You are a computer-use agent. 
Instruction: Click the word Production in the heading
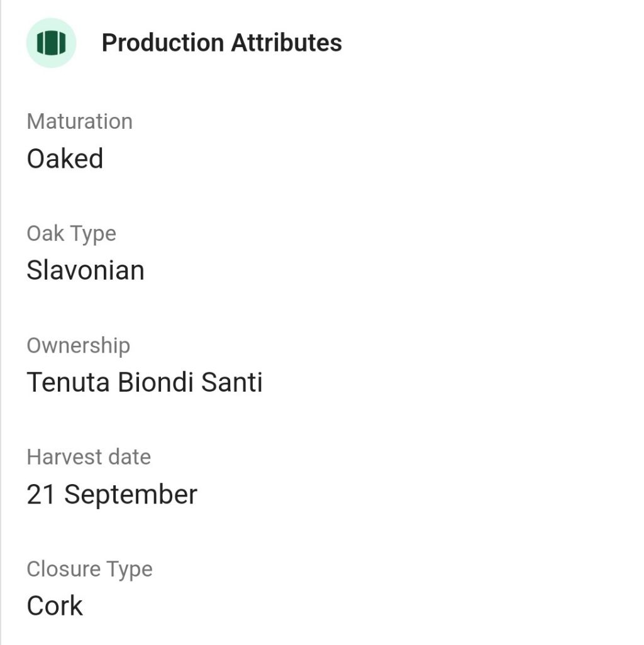[x=162, y=43]
